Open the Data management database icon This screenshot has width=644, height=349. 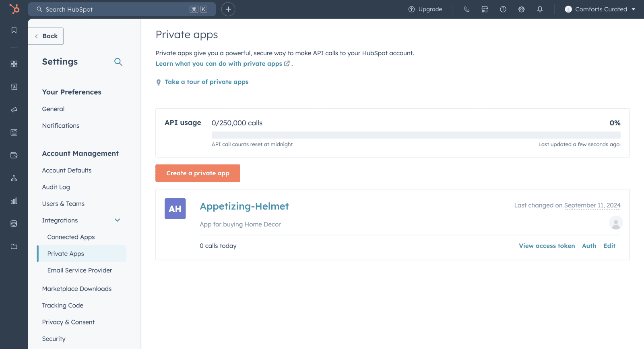click(14, 224)
